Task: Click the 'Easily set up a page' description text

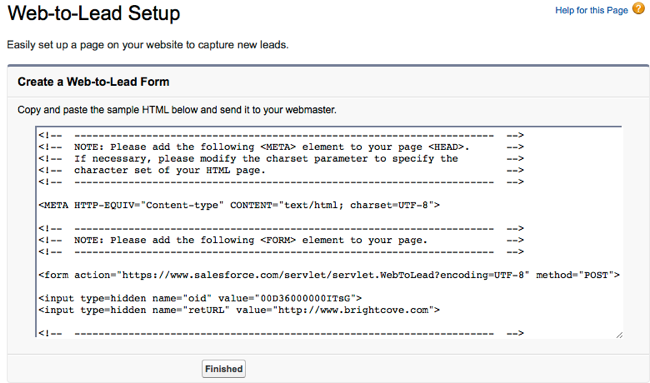Action: pyautogui.click(x=148, y=45)
